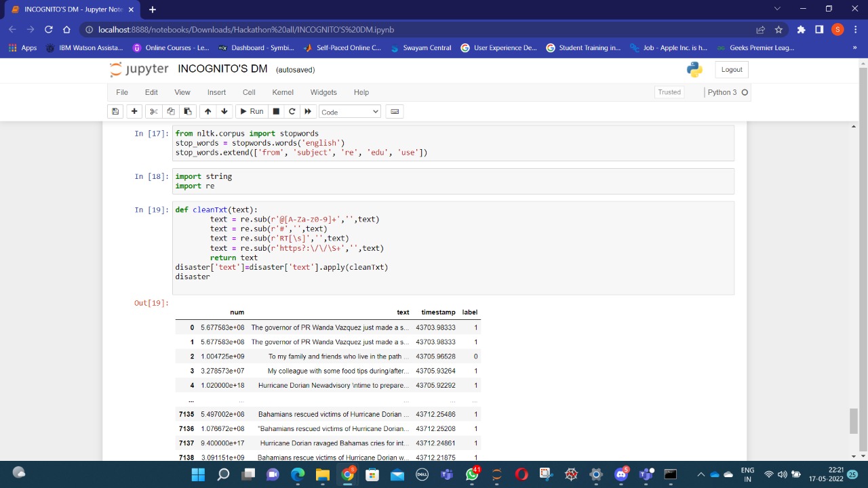Open the Kernel menu

click(283, 92)
